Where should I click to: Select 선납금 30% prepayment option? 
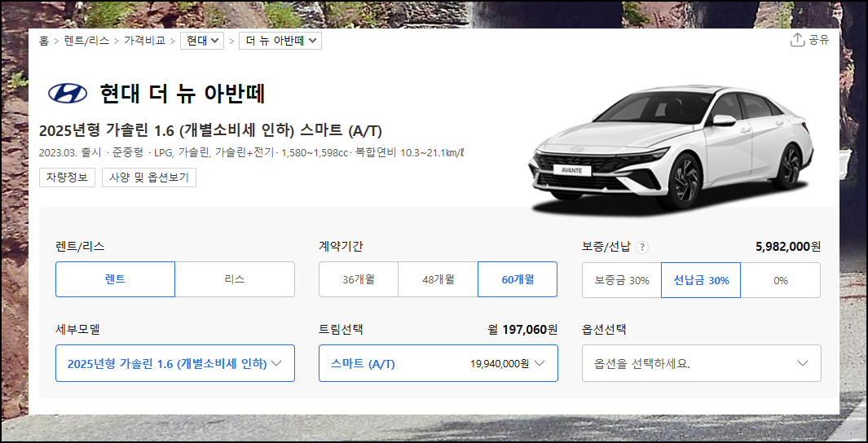pyautogui.click(x=701, y=280)
